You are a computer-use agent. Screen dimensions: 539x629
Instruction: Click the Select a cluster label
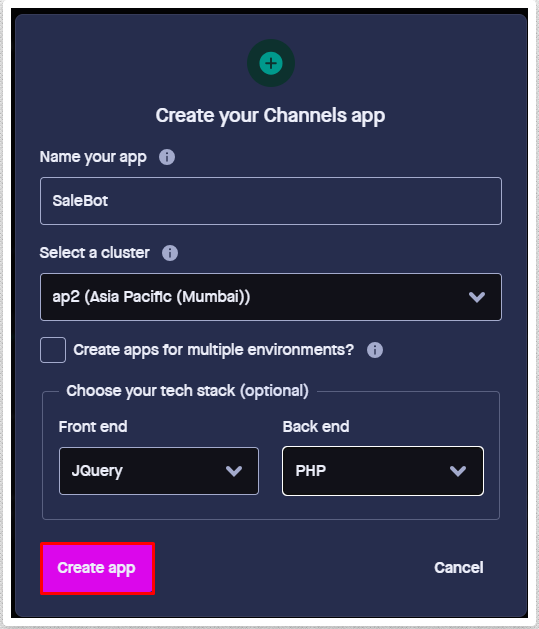click(x=95, y=253)
